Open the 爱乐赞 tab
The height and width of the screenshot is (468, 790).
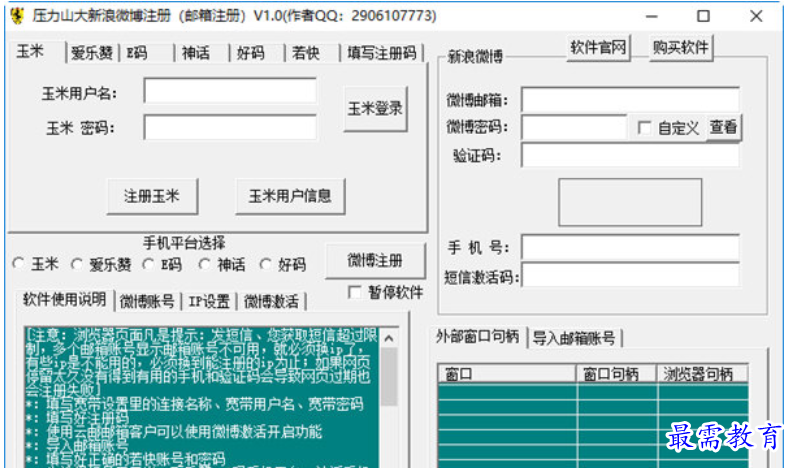92,53
